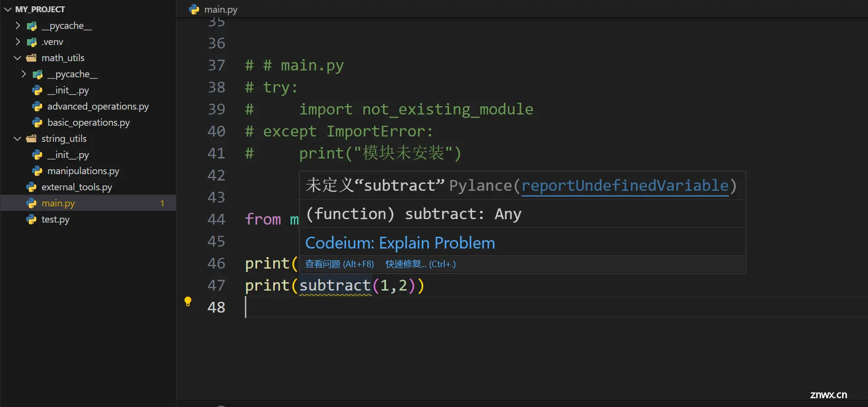Click the commented import not_existing_module line
Screen dimensions: 868x407
coord(389,109)
